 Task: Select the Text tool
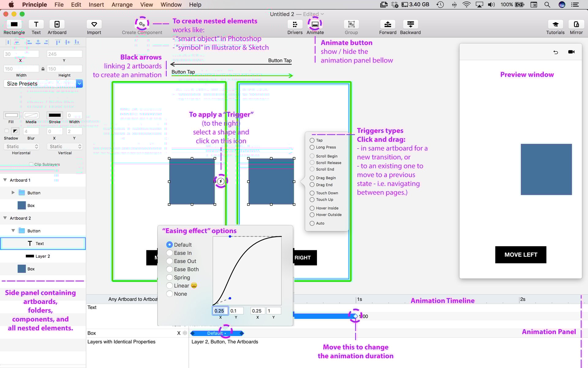coord(36,25)
